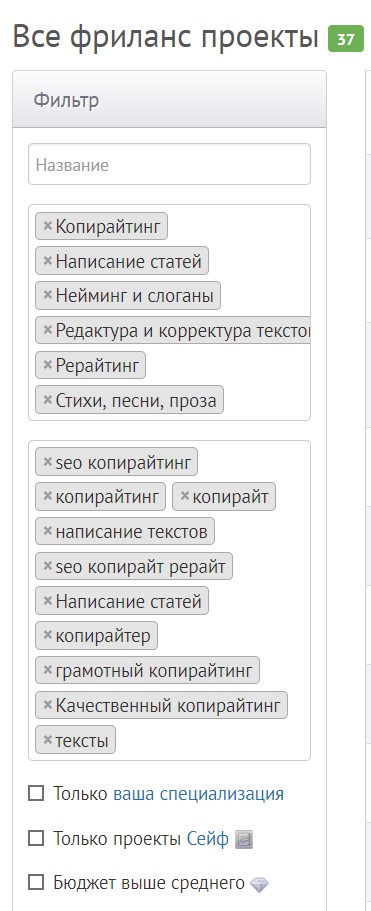Remove the Написание статей category tag
Image resolution: width=371 pixels, height=911 pixels.
click(48, 261)
